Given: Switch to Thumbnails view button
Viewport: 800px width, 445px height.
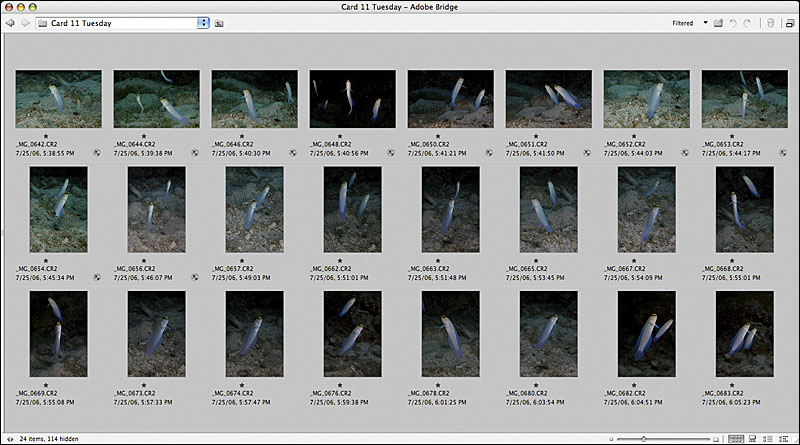Looking at the screenshot, I should (x=736, y=438).
